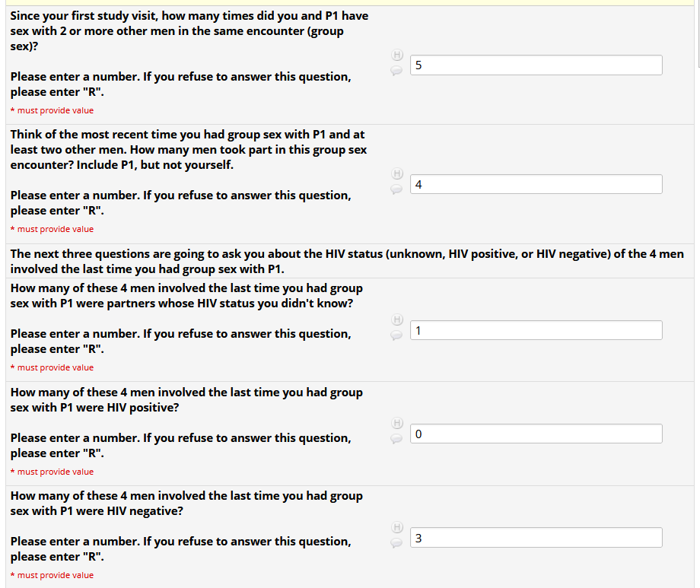Open comment balloon for HIV positive count field

(396, 439)
